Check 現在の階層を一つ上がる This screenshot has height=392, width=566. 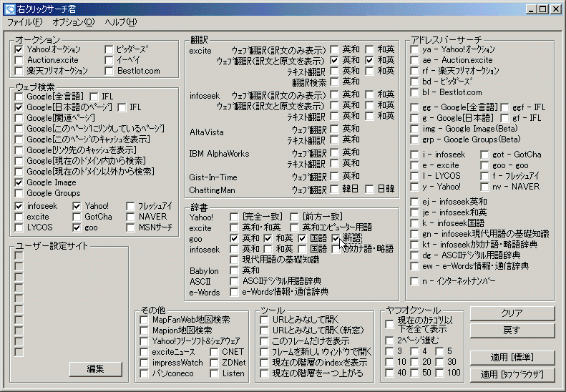point(264,373)
